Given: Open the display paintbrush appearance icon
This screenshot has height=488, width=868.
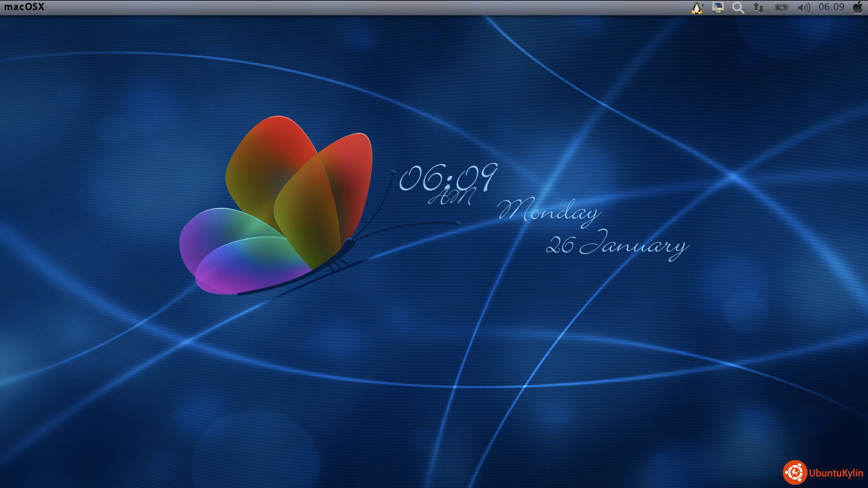Looking at the screenshot, I should 718,8.
